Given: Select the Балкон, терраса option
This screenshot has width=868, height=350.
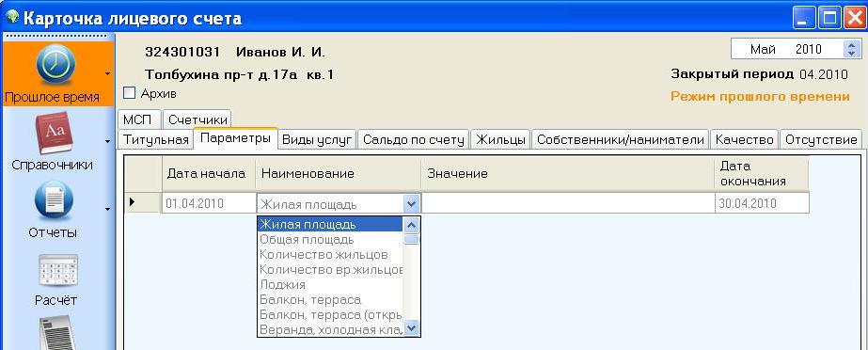Looking at the screenshot, I should 330,299.
